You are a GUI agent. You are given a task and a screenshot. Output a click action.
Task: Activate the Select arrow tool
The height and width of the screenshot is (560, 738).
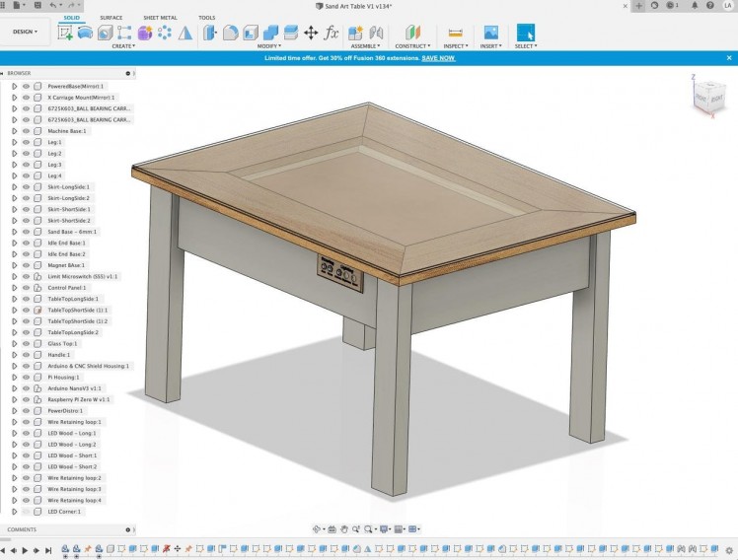point(525,33)
